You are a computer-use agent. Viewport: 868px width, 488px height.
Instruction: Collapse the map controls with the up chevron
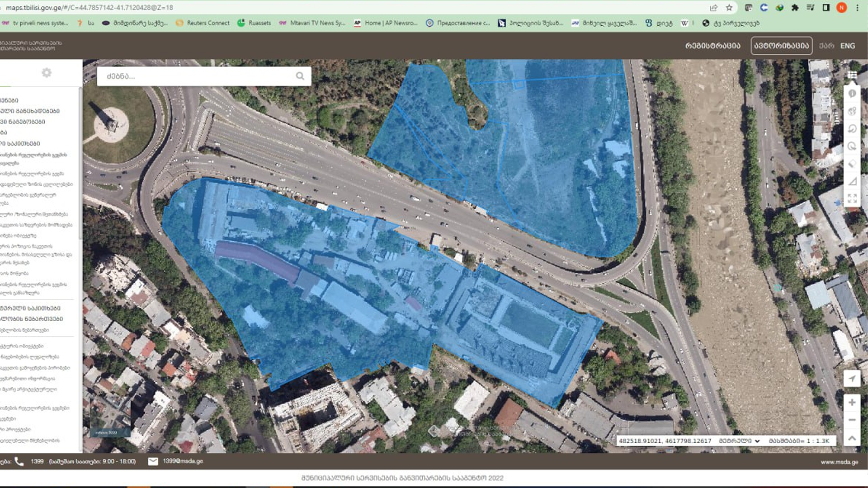pos(852,438)
